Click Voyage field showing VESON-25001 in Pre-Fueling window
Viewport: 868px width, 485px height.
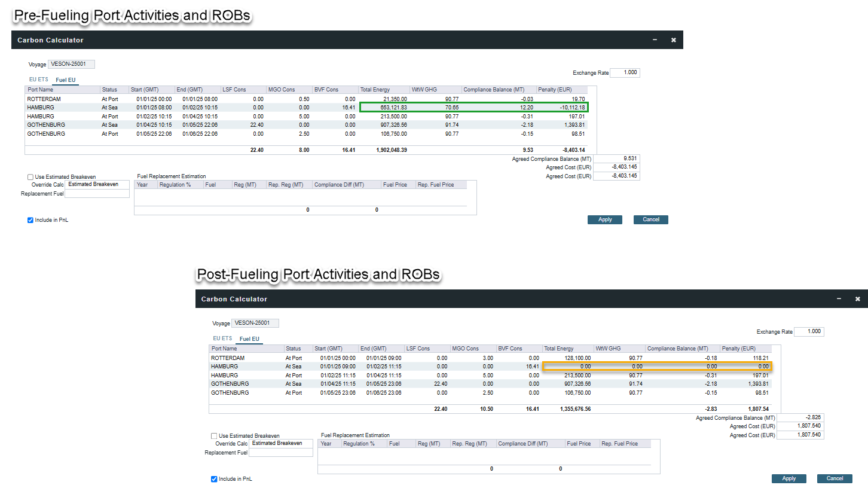pyautogui.click(x=71, y=65)
